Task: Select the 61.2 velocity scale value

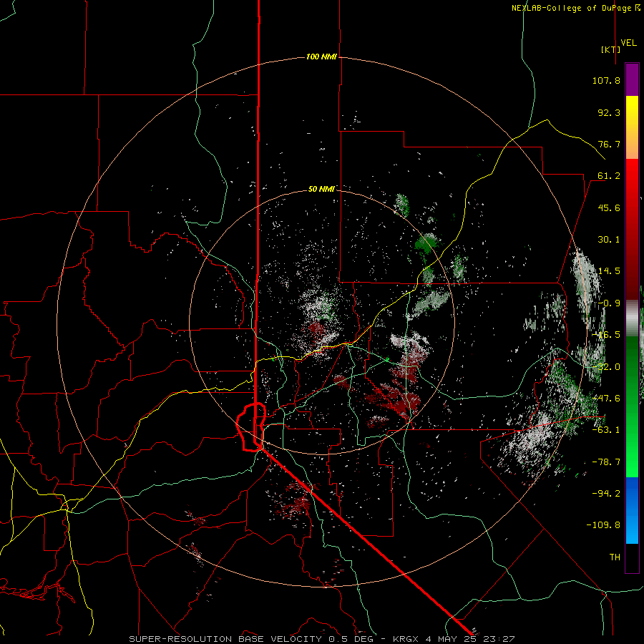Action: click(609, 176)
